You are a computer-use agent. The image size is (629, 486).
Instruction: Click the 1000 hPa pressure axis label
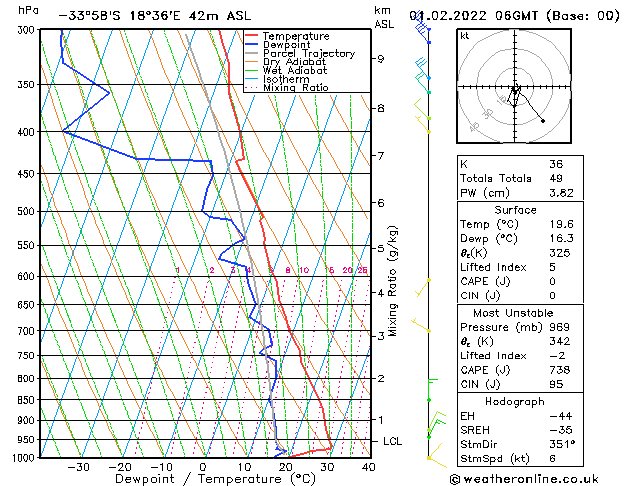click(26, 458)
